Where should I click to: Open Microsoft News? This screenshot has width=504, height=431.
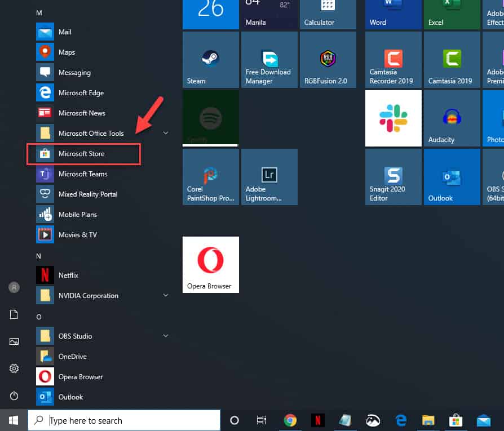pos(103,113)
